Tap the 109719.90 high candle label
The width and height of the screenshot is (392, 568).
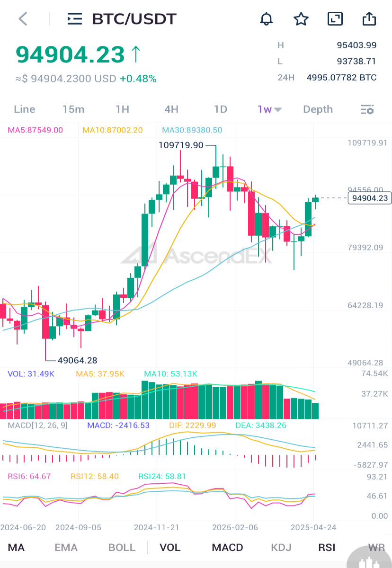[x=181, y=145]
